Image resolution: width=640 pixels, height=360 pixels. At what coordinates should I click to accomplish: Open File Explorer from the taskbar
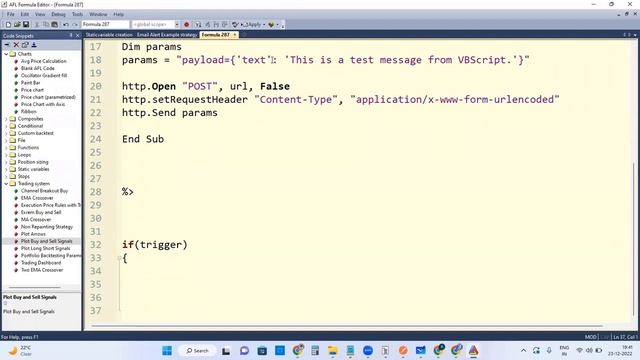333,351
